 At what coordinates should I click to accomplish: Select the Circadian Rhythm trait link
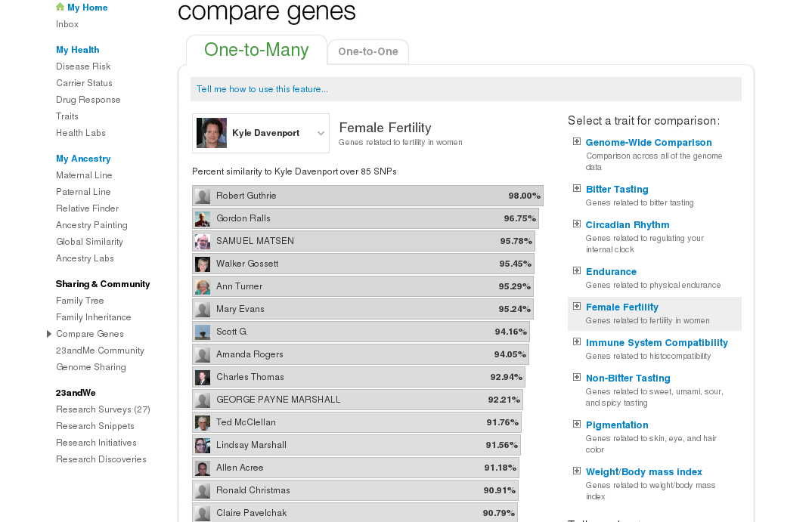coord(627,224)
